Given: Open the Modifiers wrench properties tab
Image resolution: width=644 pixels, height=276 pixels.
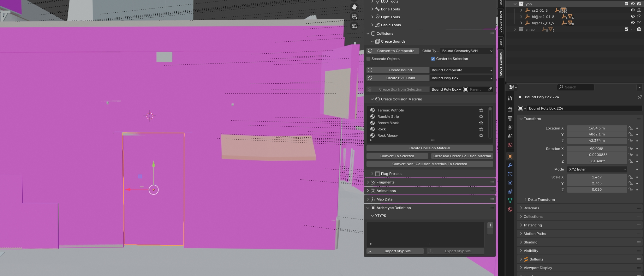Looking at the screenshot, I should click(x=510, y=165).
